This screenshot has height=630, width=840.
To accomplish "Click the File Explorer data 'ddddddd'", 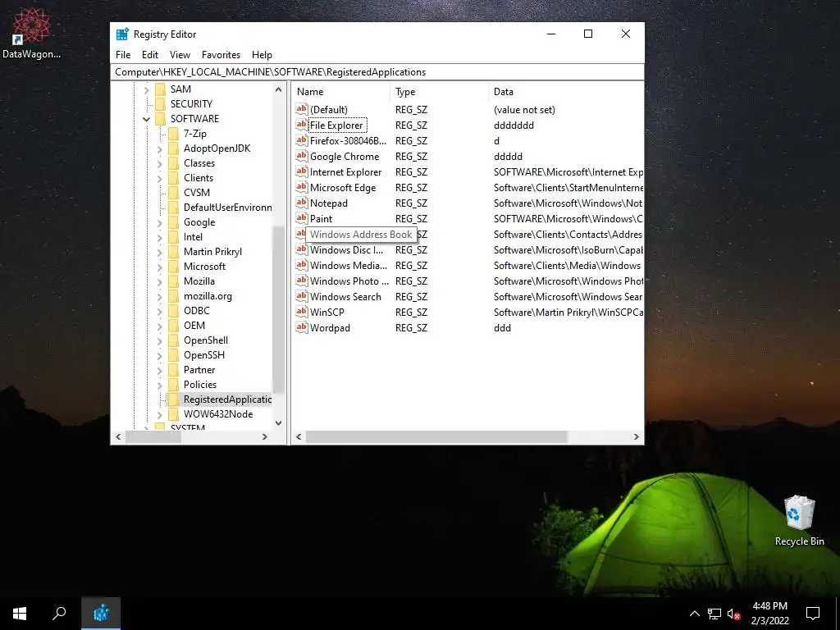I will click(x=514, y=126).
